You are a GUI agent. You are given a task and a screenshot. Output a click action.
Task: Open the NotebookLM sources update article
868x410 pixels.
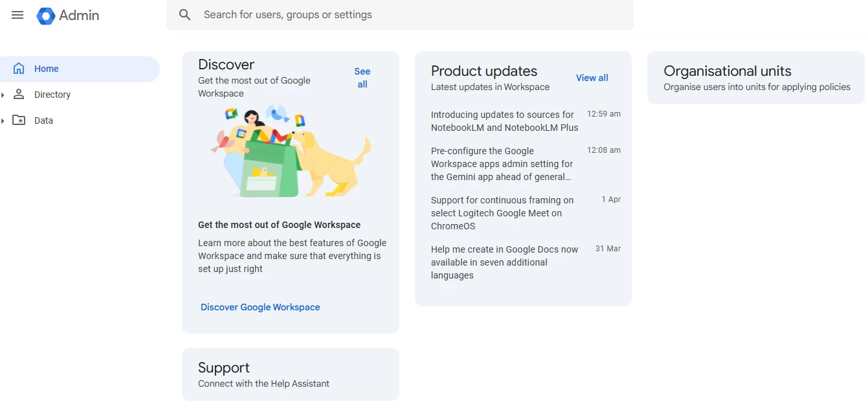tap(504, 121)
